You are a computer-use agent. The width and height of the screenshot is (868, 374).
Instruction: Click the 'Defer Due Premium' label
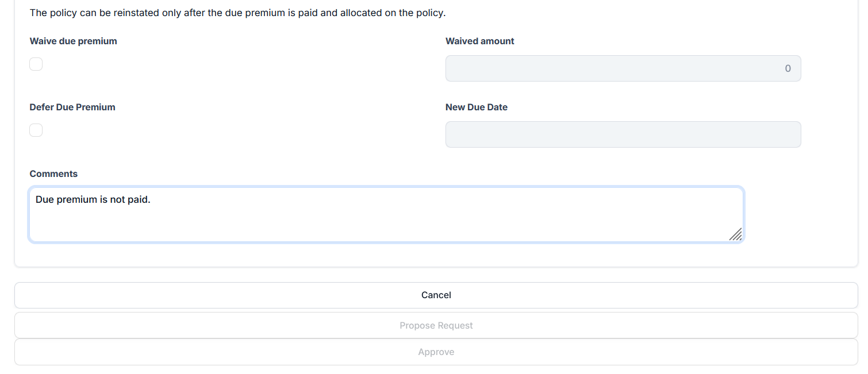point(72,107)
